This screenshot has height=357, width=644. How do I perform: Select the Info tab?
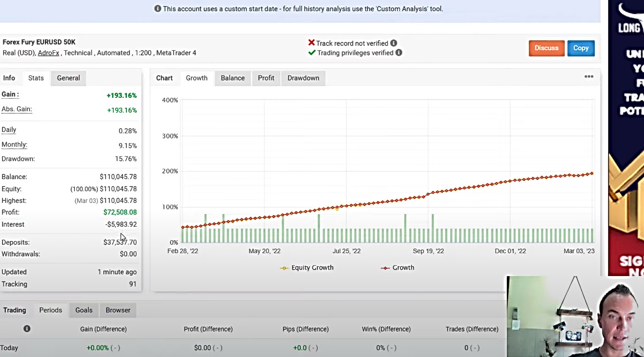(x=9, y=78)
